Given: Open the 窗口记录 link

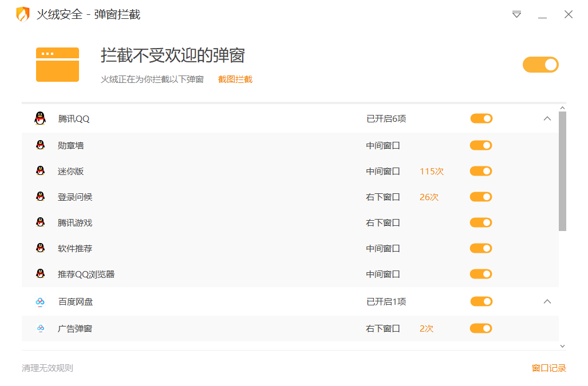Looking at the screenshot, I should pyautogui.click(x=548, y=368).
